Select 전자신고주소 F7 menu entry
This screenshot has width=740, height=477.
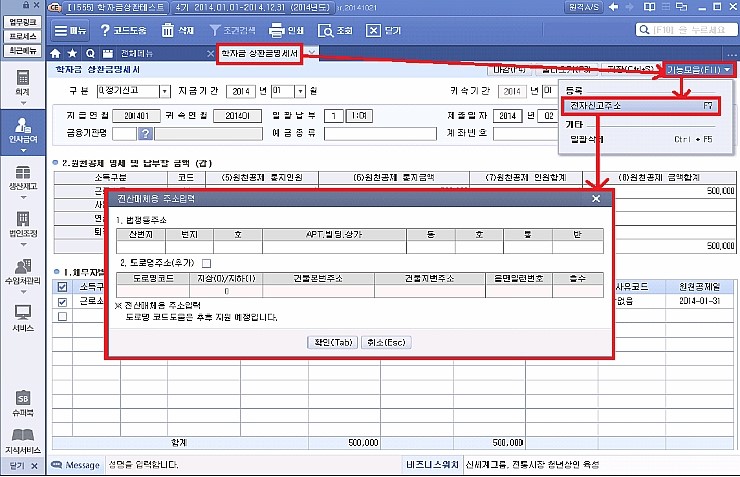coord(641,106)
